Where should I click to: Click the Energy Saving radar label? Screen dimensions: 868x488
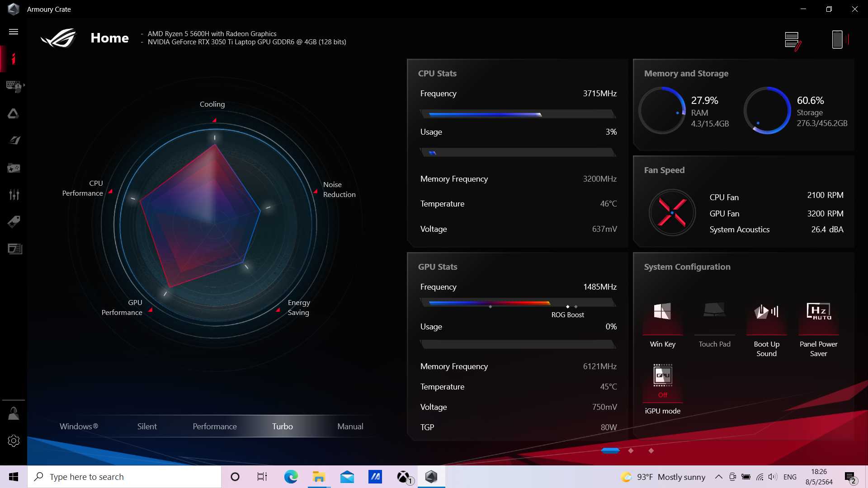point(299,307)
